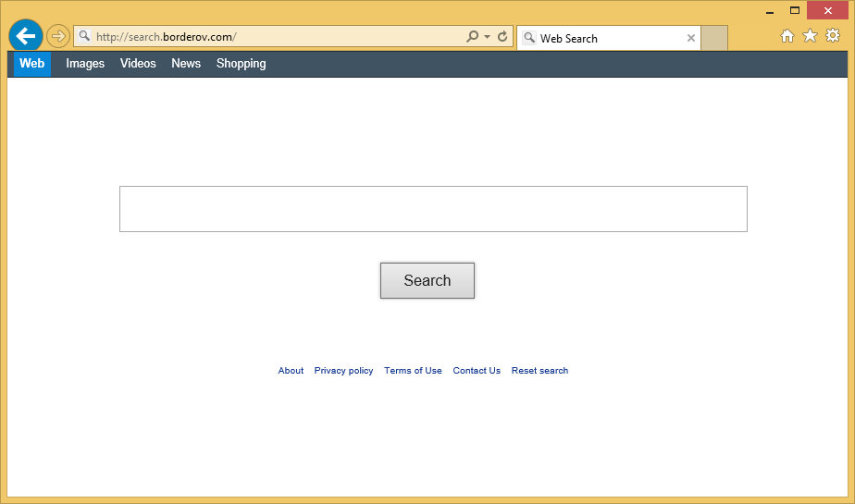Screen dimensions: 855x504
Task: Expand the address bar dropdown arrow
Action: 488,37
